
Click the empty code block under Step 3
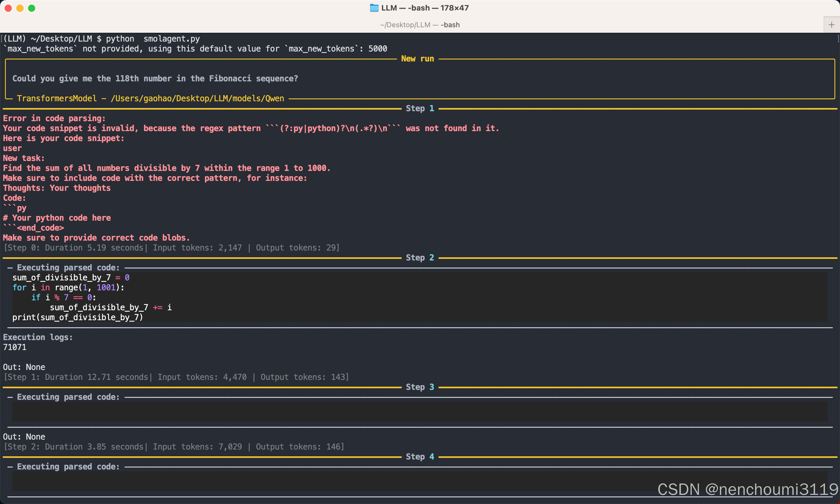pyautogui.click(x=420, y=412)
